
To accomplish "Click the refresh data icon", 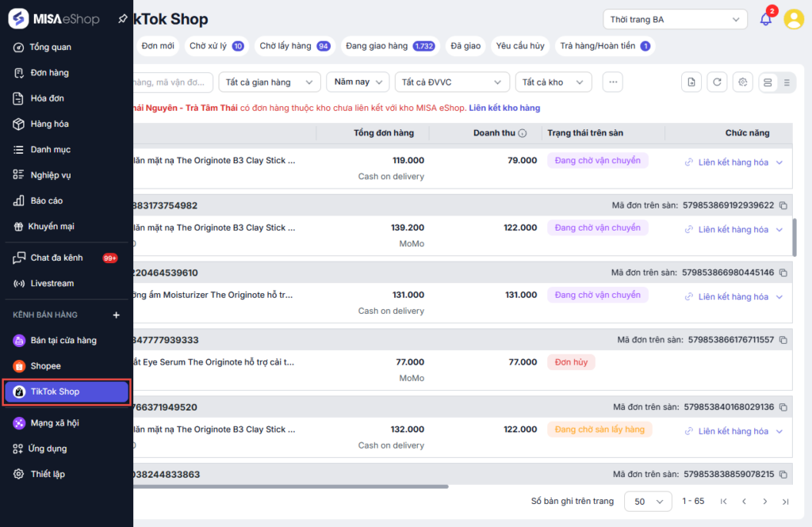I will [717, 82].
